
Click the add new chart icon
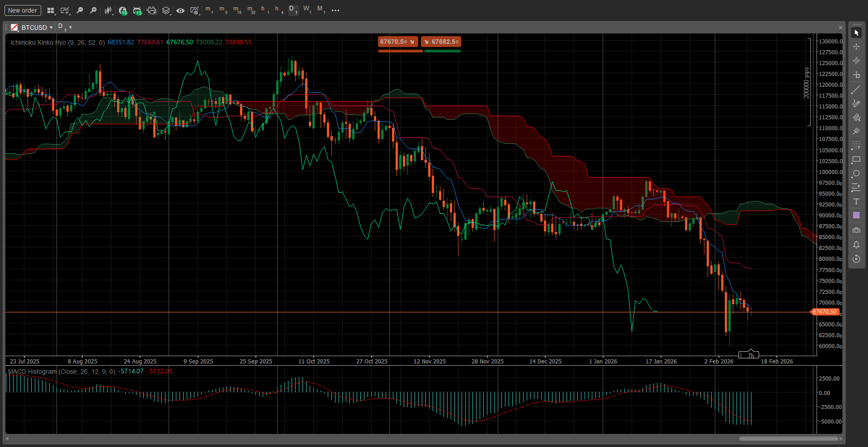(65, 10)
